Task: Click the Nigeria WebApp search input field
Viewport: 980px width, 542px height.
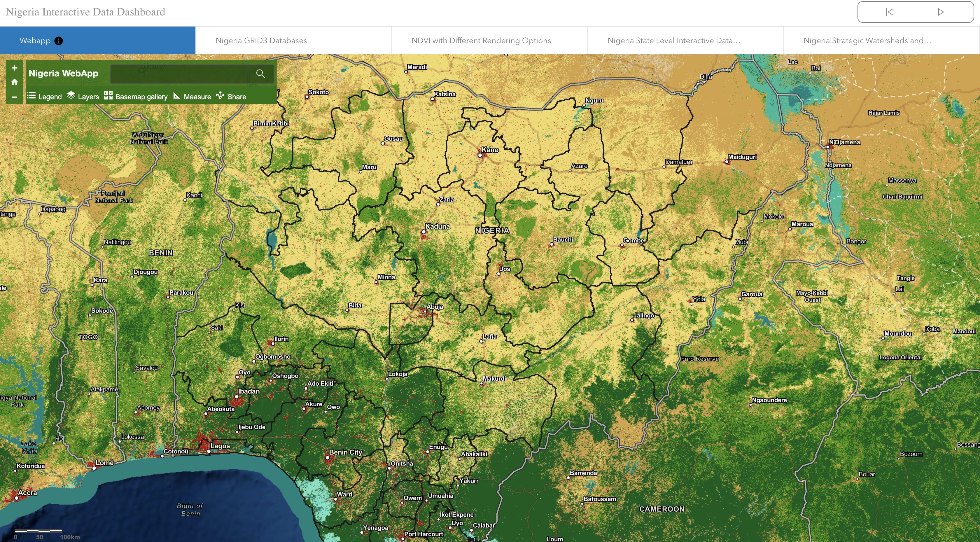Action: (x=179, y=74)
